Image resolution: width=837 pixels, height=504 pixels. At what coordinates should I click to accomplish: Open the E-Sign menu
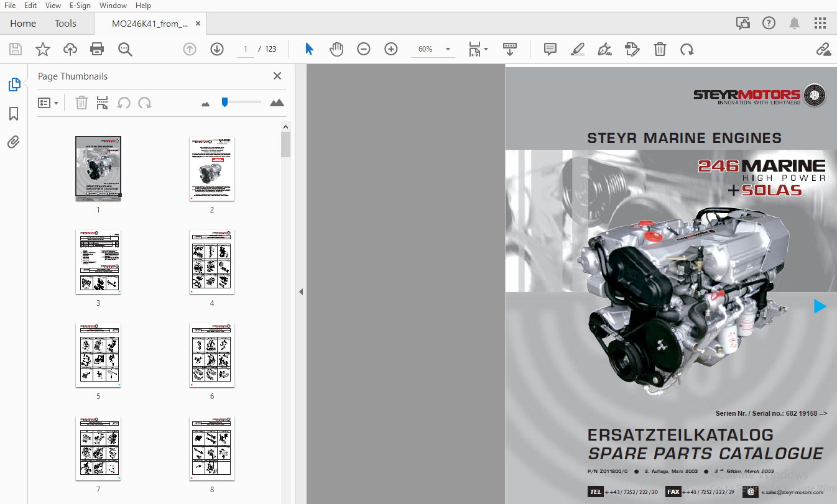point(80,6)
